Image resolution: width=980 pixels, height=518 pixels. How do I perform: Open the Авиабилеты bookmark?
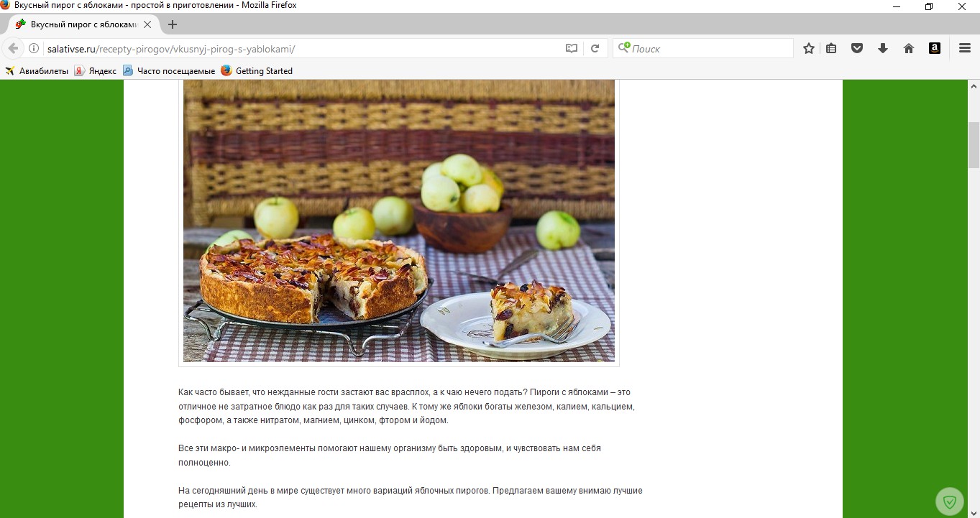click(37, 70)
